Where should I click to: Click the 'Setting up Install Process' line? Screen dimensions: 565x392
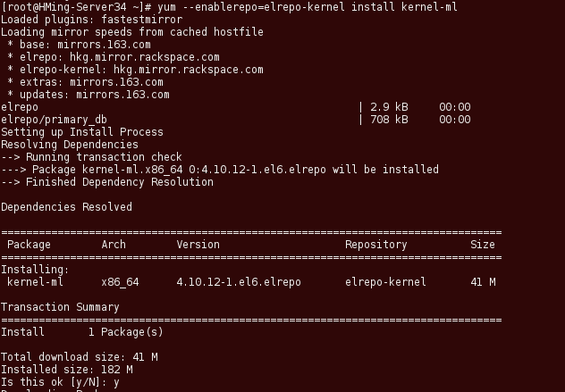click(82, 132)
